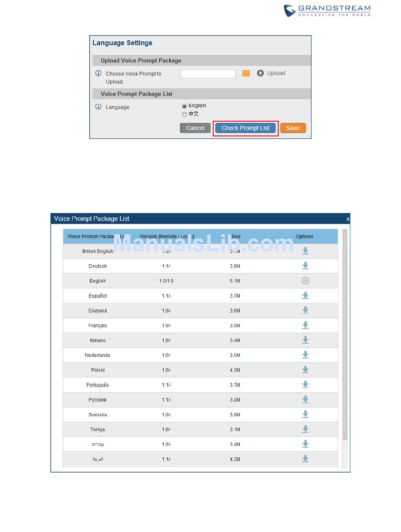Click the 3.9M size cell
Screen dimensions: 401x532
coord(235,415)
